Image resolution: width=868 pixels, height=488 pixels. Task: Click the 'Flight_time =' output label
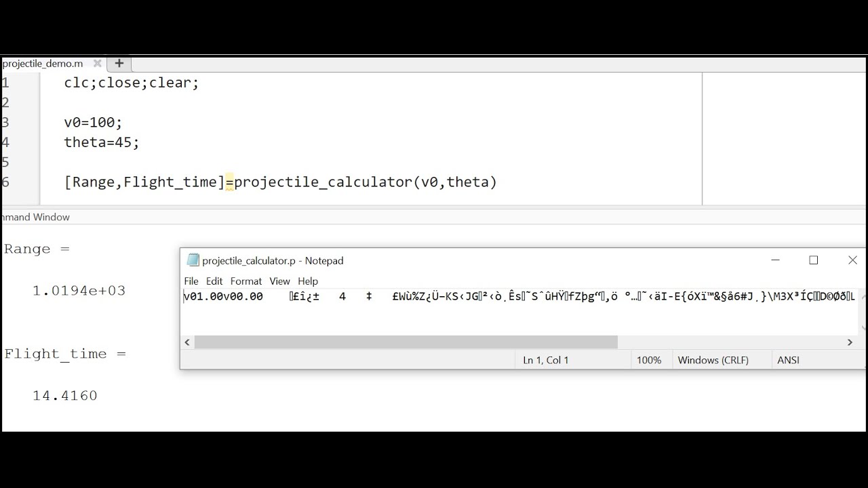(x=65, y=354)
